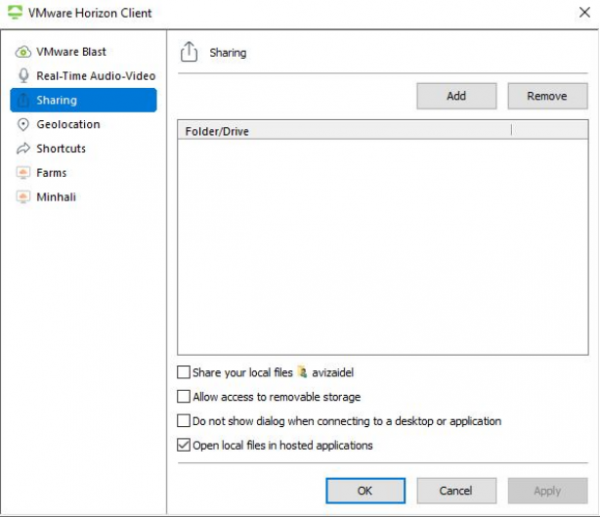
Task: Click the Sharing heading text
Action: 228,52
